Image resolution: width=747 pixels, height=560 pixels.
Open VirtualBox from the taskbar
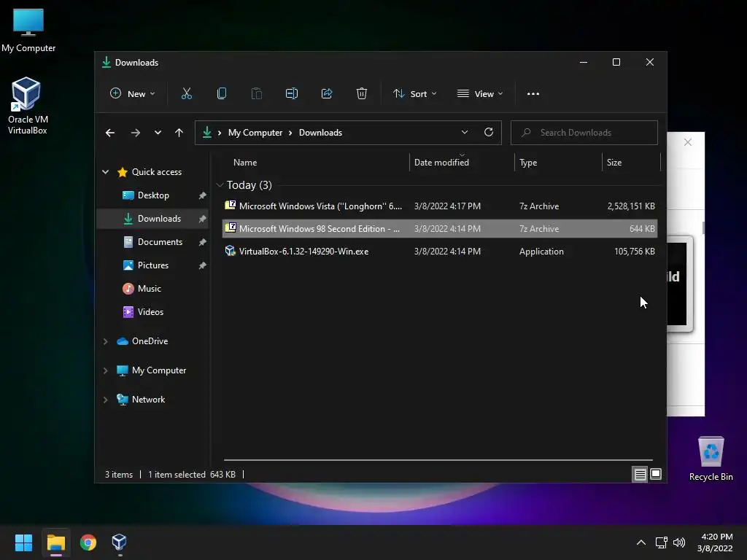tap(119, 542)
